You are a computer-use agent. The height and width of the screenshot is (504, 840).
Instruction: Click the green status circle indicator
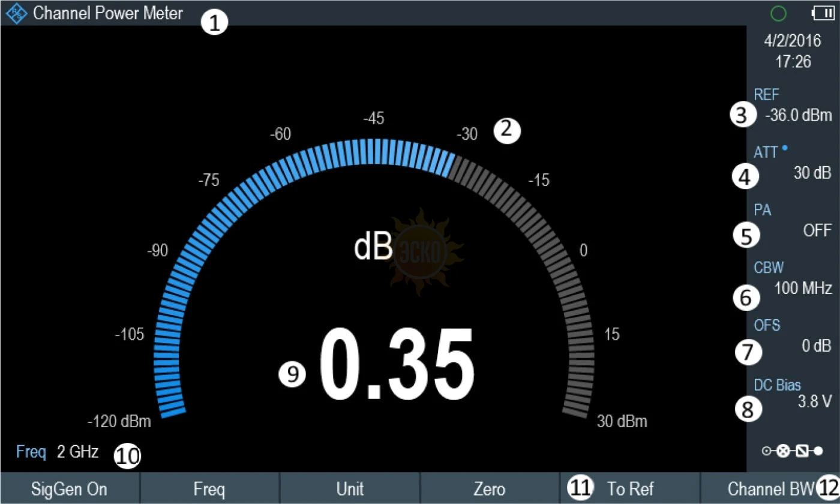(778, 13)
